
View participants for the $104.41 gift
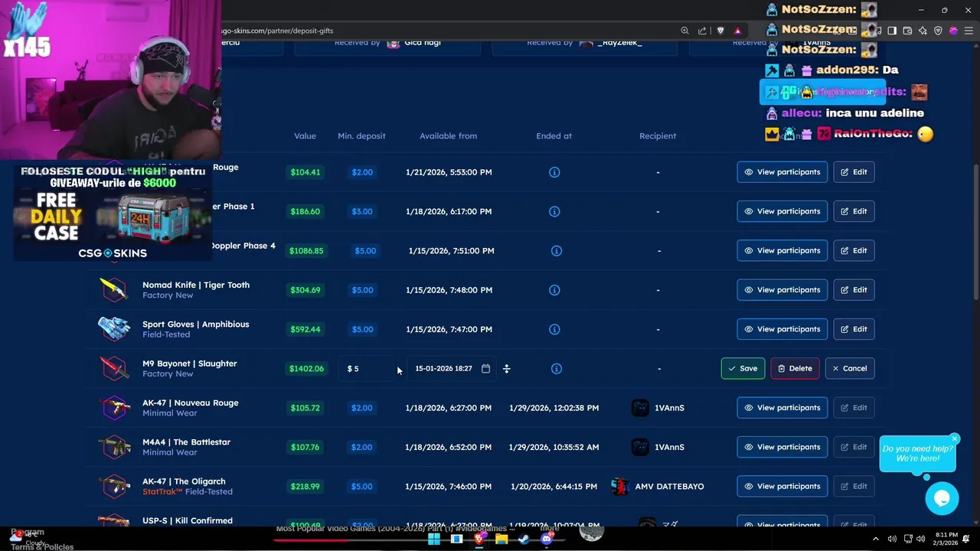coord(782,172)
